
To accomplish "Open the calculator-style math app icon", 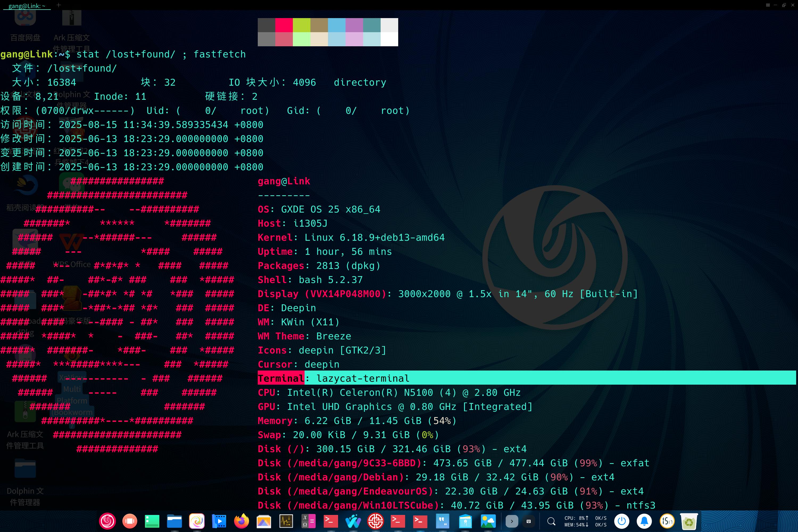I will click(308, 521).
